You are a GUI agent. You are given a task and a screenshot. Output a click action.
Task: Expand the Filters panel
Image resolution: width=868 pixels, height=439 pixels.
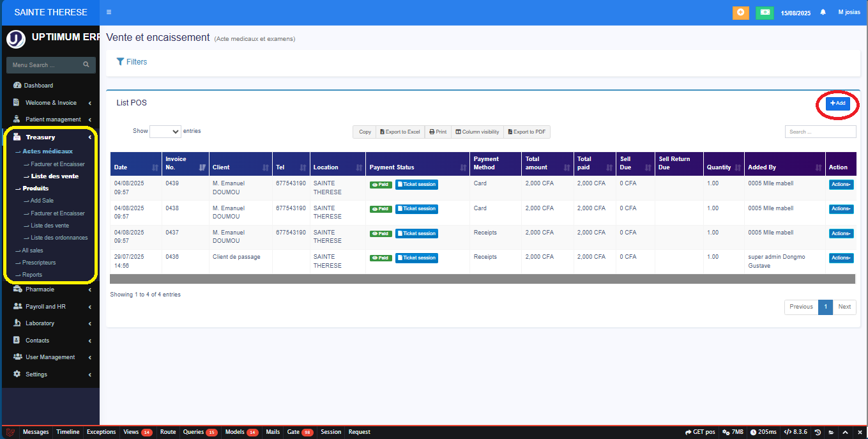click(132, 62)
